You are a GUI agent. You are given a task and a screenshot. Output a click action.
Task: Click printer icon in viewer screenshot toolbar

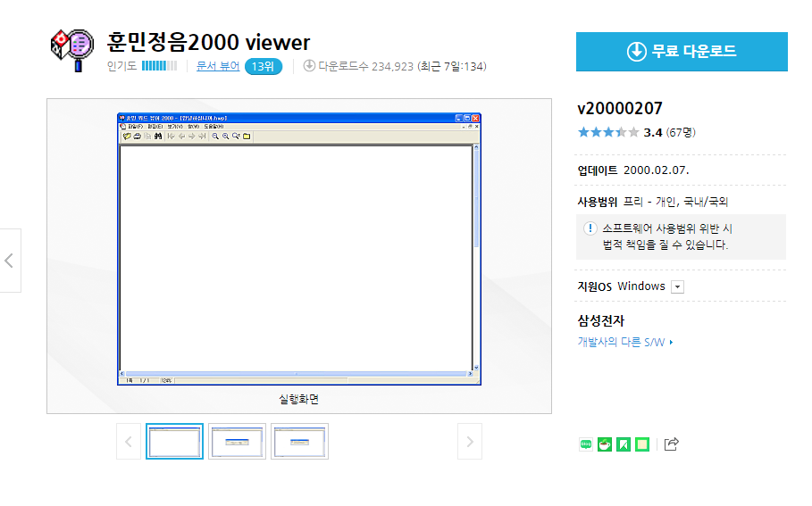click(138, 136)
